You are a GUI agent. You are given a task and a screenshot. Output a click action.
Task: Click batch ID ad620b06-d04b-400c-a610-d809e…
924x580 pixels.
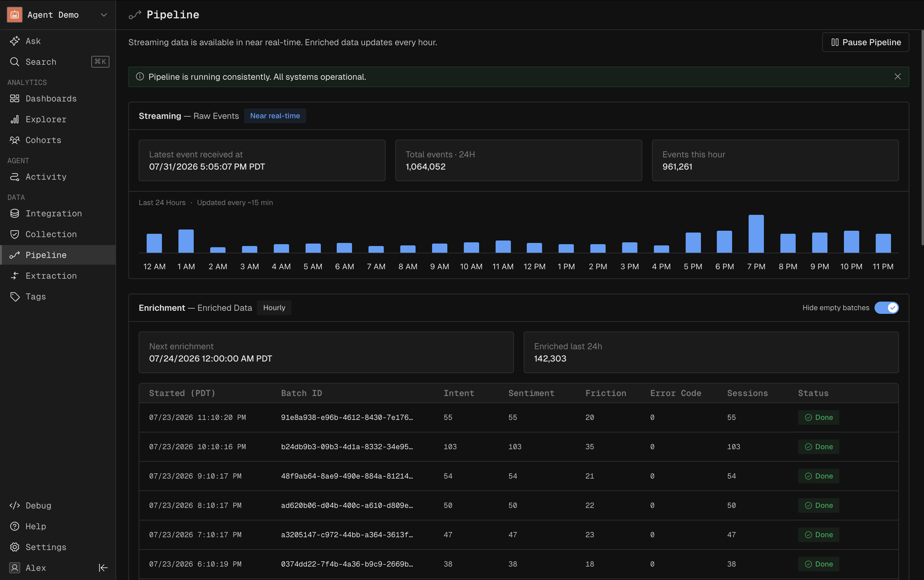(x=347, y=505)
